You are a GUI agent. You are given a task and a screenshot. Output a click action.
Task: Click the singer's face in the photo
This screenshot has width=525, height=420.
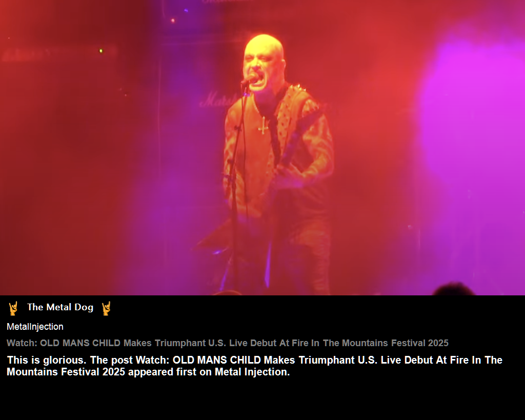coord(263,63)
